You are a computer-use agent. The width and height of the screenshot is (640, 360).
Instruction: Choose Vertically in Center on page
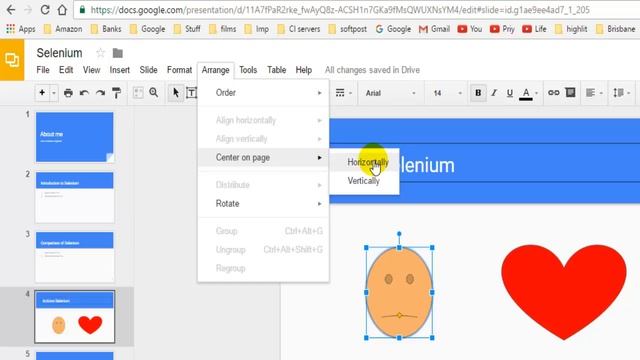364,181
